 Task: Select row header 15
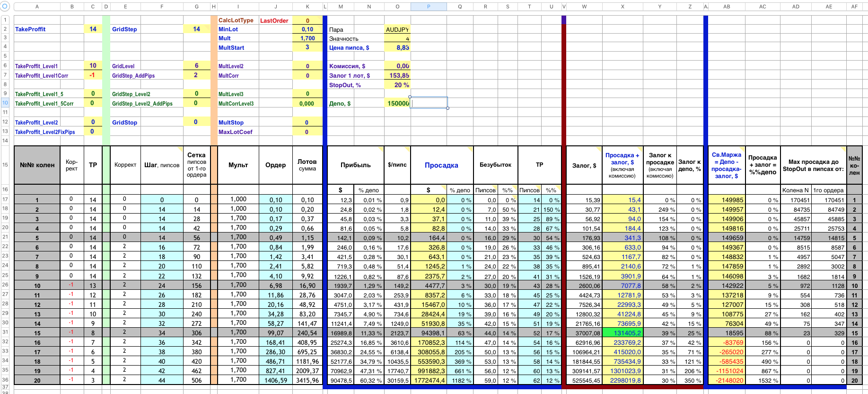[x=5, y=165]
